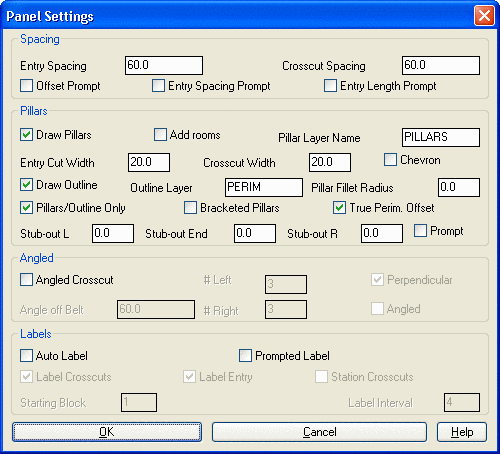Viewport: 500px width, 454px height.
Task: Click the Pillar Fillet Radius field
Action: click(459, 187)
